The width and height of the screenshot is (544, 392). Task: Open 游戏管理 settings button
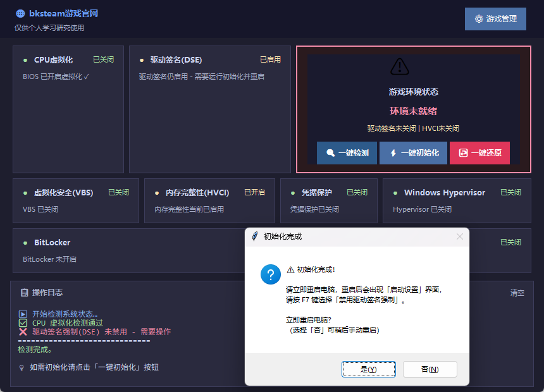495,19
